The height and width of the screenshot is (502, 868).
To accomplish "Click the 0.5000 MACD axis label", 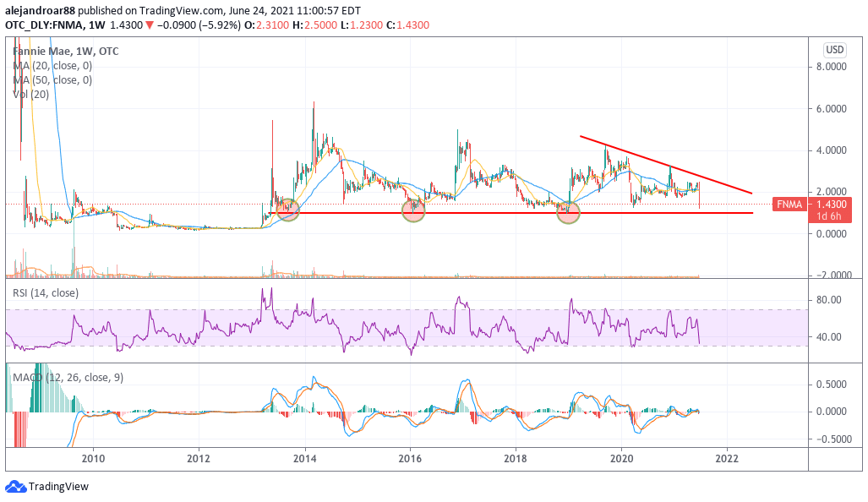I will (x=832, y=385).
